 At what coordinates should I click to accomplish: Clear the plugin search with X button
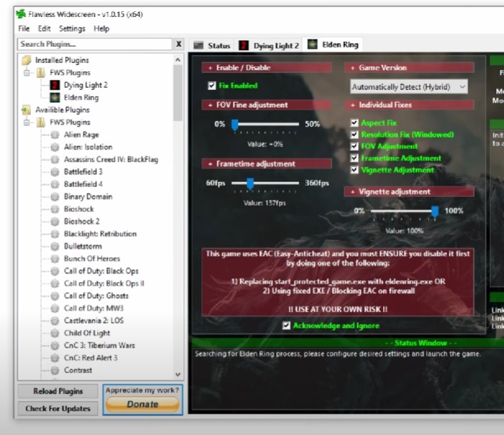pos(178,44)
